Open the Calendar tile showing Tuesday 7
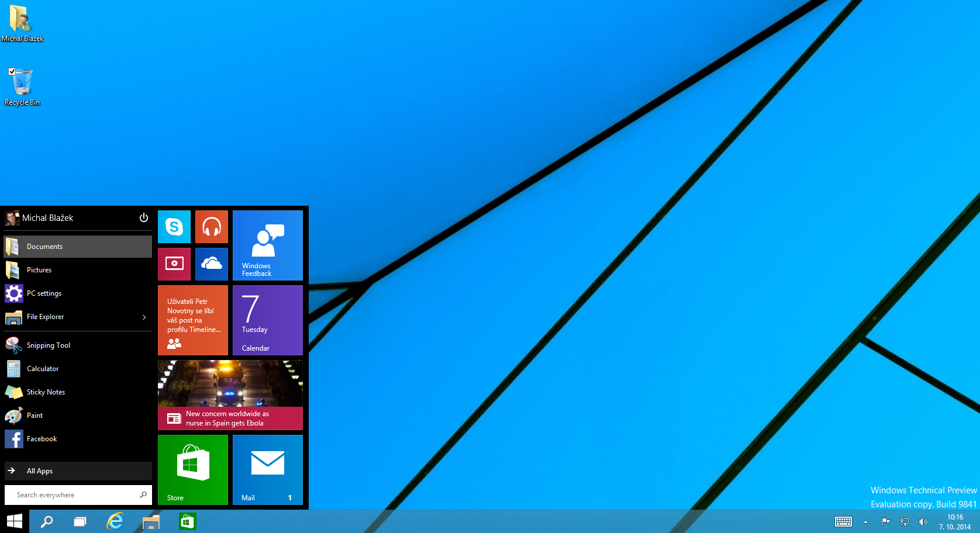This screenshot has width=980, height=533. pos(268,320)
